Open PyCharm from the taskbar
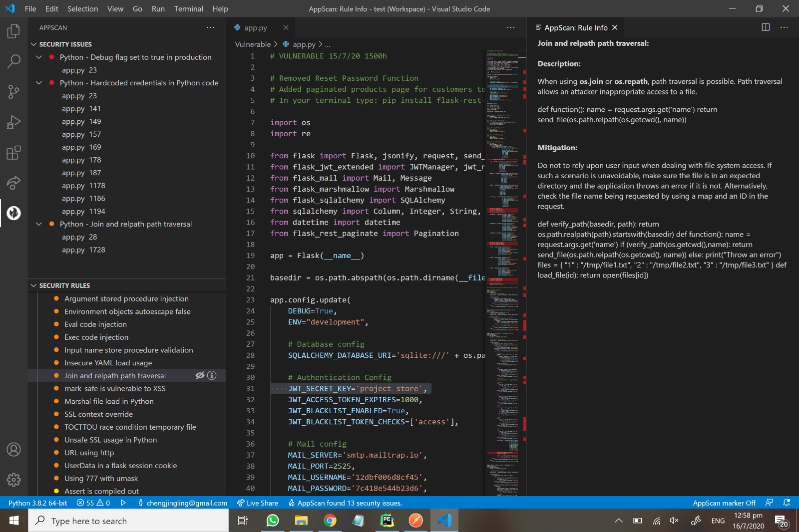 tap(387, 521)
